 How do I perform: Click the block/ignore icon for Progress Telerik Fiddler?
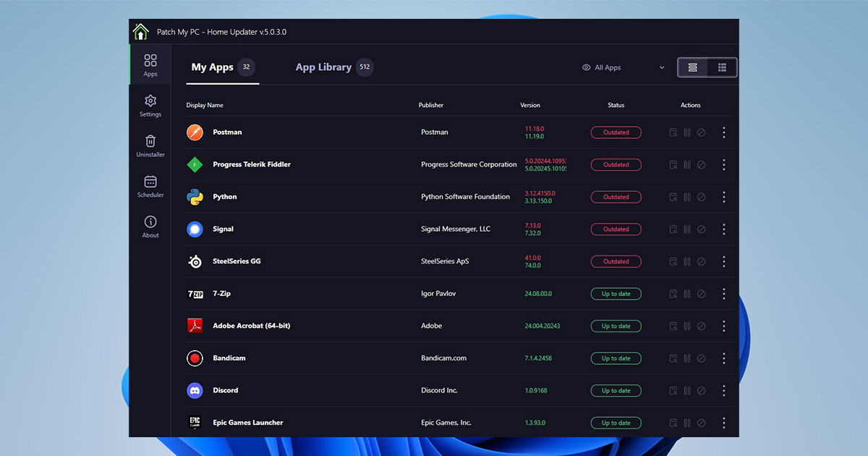[701, 164]
